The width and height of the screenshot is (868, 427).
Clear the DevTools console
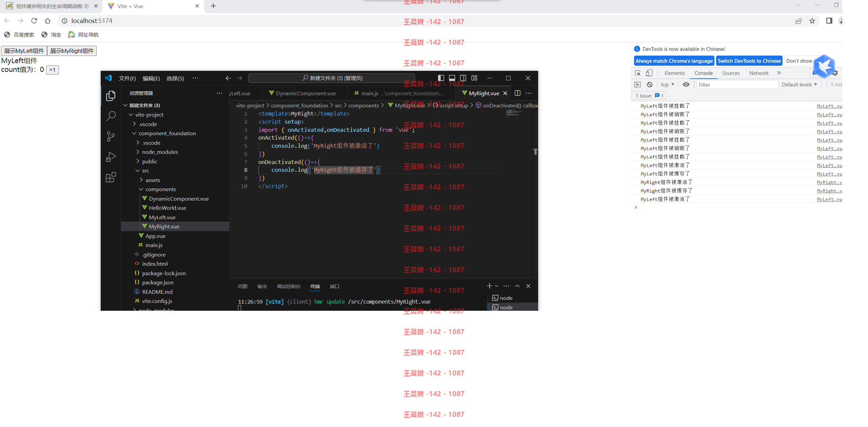649,85
